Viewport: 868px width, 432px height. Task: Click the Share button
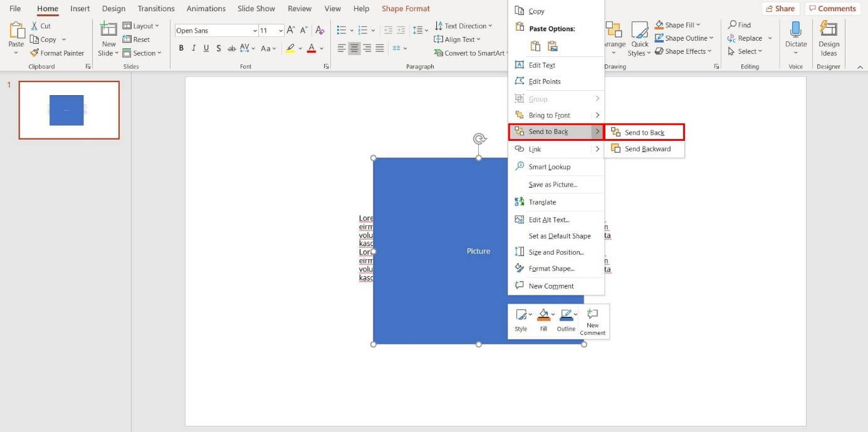click(x=781, y=8)
